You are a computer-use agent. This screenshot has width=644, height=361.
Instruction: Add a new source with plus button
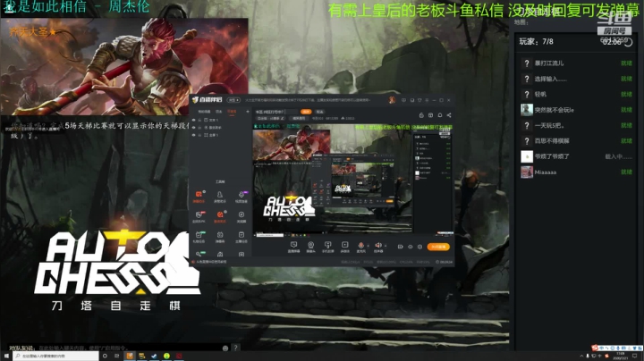coord(248,112)
